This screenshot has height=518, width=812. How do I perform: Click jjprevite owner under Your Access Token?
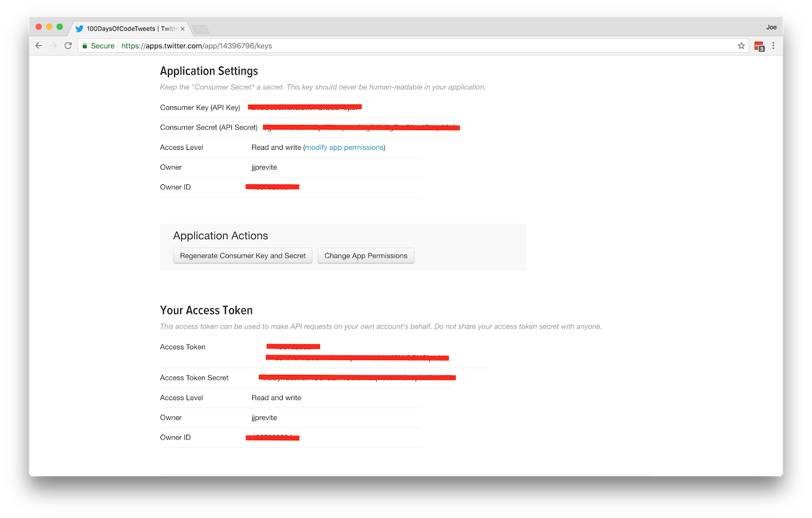click(264, 418)
